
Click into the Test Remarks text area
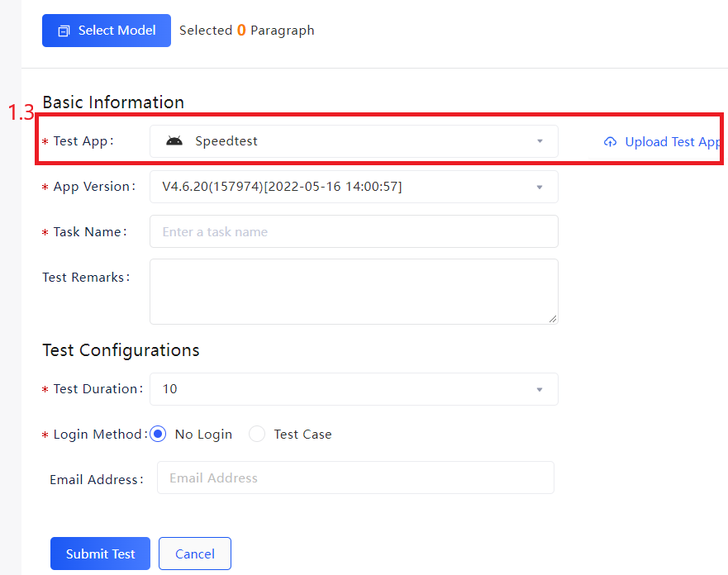pos(354,291)
